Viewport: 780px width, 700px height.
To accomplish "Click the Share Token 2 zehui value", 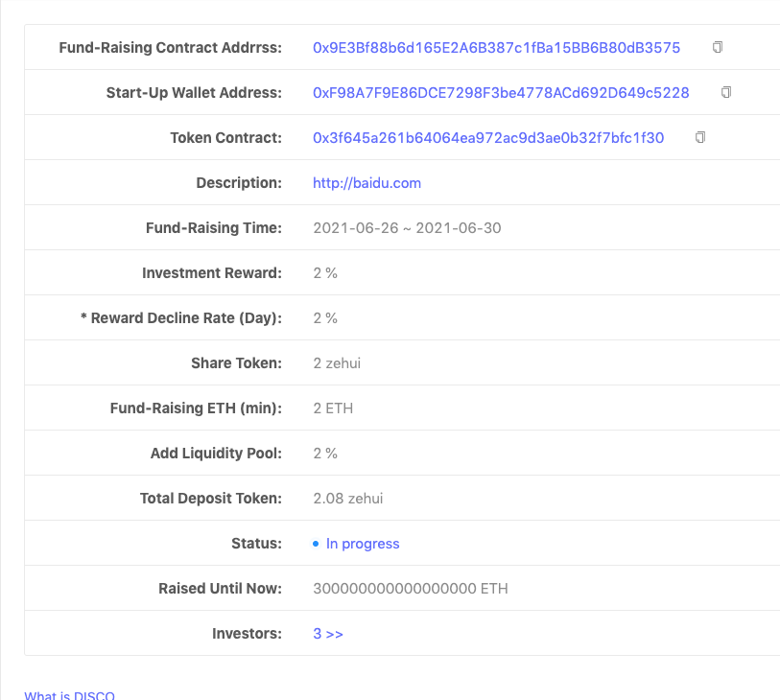I will point(337,363).
